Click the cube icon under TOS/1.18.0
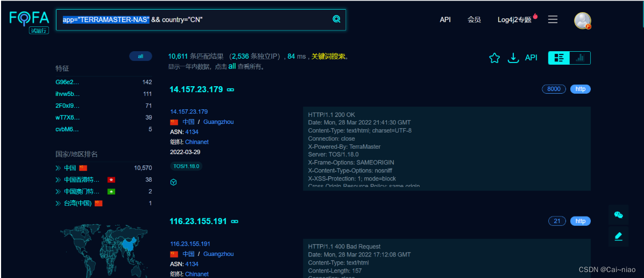 173,182
